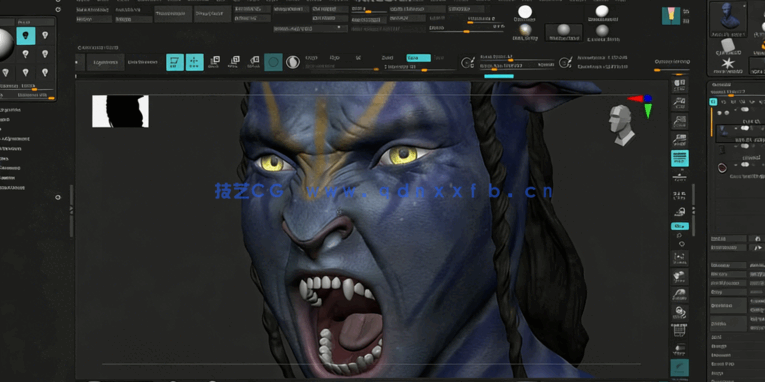Toggle the PolyF grid icon in right shelf
765x382 pixels.
point(679,330)
